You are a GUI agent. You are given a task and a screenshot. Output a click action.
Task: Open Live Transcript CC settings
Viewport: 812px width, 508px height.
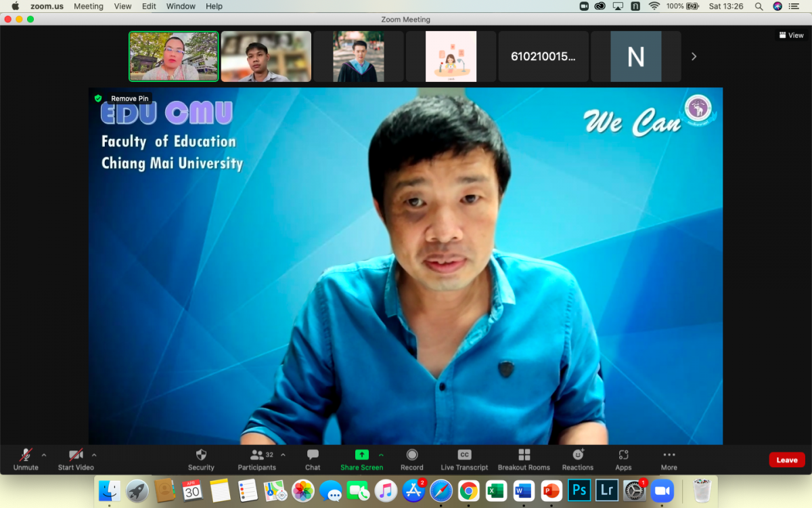[464, 459]
